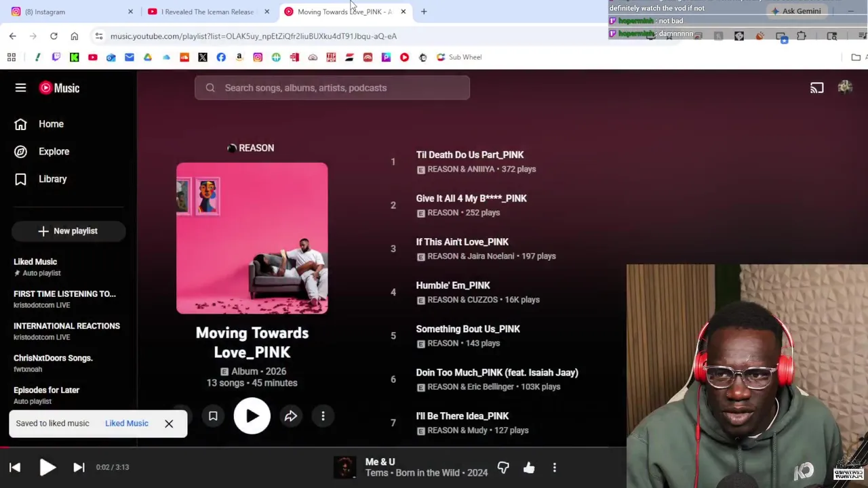Save the album to library with bookmark icon

(213, 416)
